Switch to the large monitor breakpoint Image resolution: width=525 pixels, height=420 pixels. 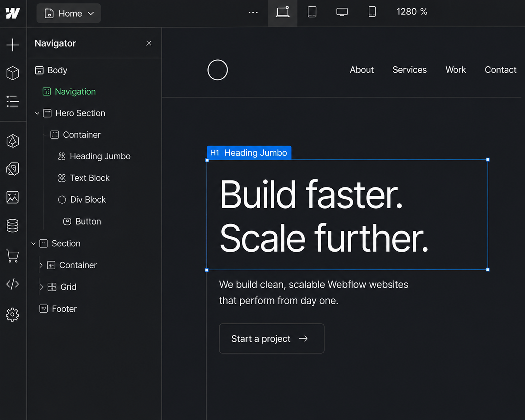tap(342, 12)
